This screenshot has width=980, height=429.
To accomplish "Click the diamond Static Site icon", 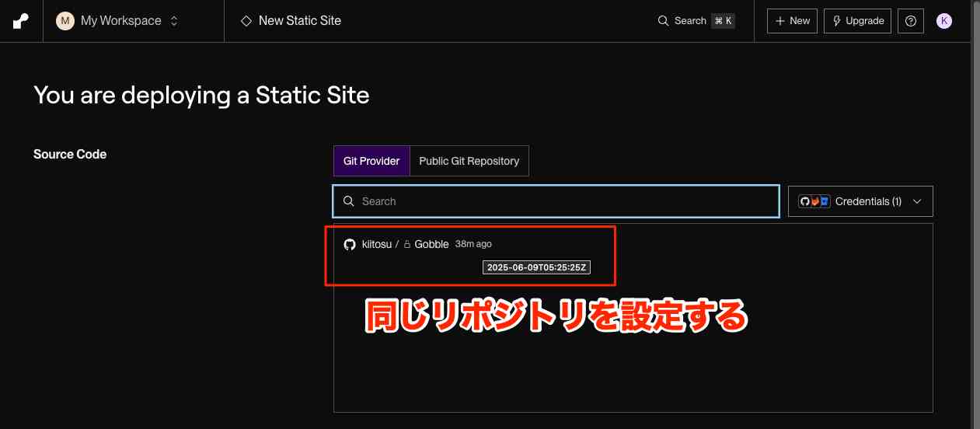I will pyautogui.click(x=246, y=21).
